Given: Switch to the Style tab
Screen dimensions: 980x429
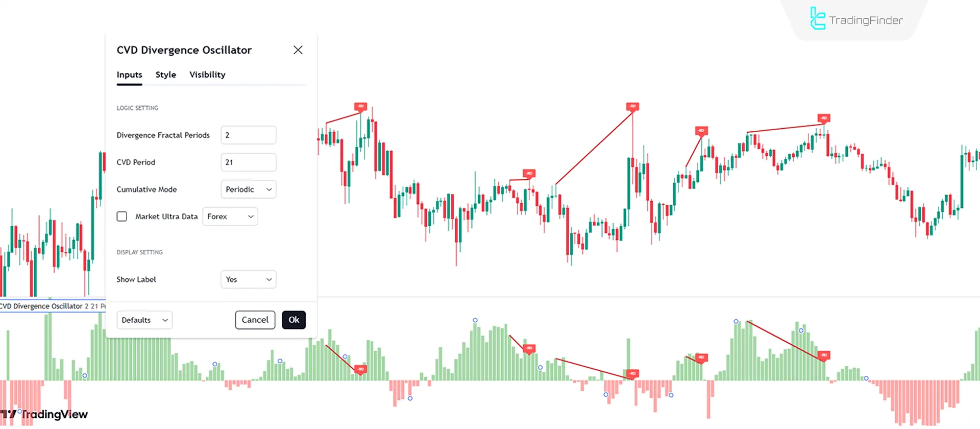Looking at the screenshot, I should click(165, 75).
